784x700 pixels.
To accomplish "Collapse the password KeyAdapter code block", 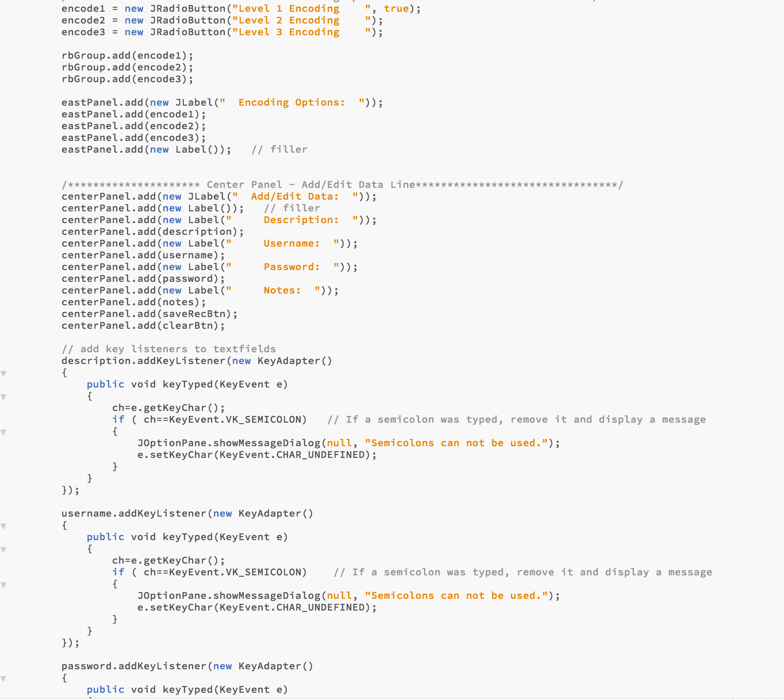I will (x=4, y=678).
